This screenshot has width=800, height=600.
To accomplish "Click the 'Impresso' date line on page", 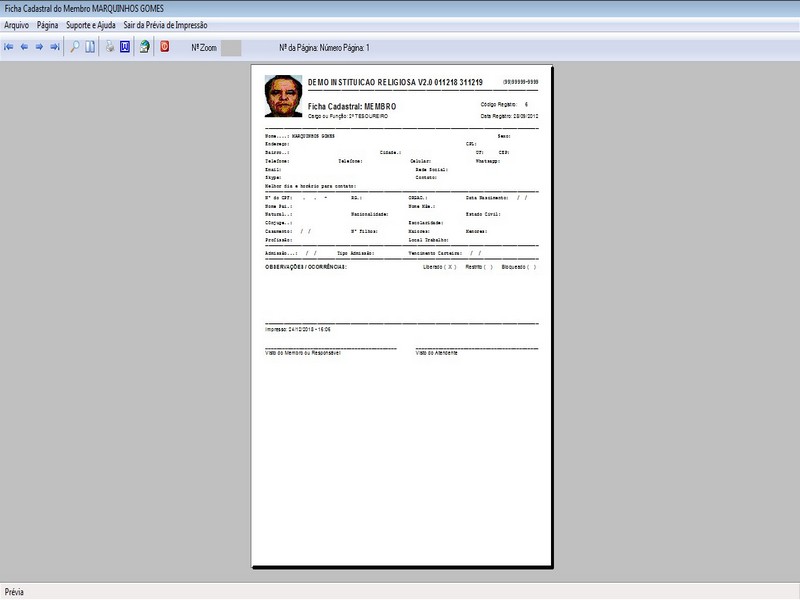I will [x=298, y=330].
